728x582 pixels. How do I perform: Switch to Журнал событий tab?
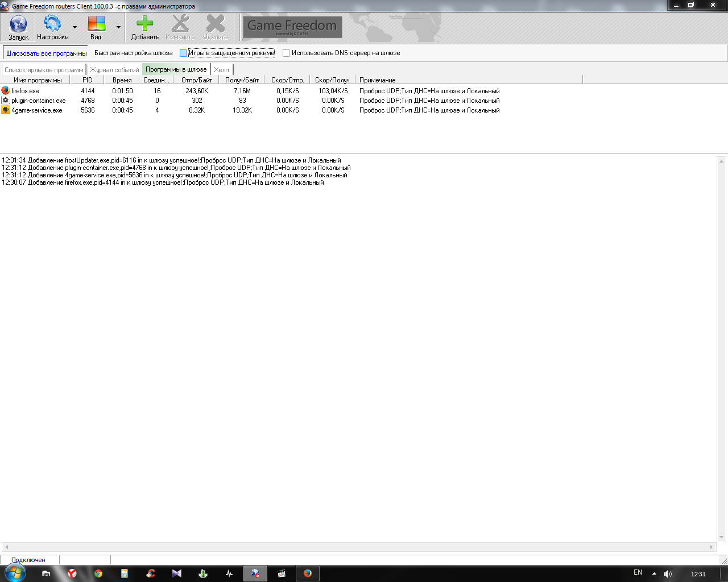point(114,70)
